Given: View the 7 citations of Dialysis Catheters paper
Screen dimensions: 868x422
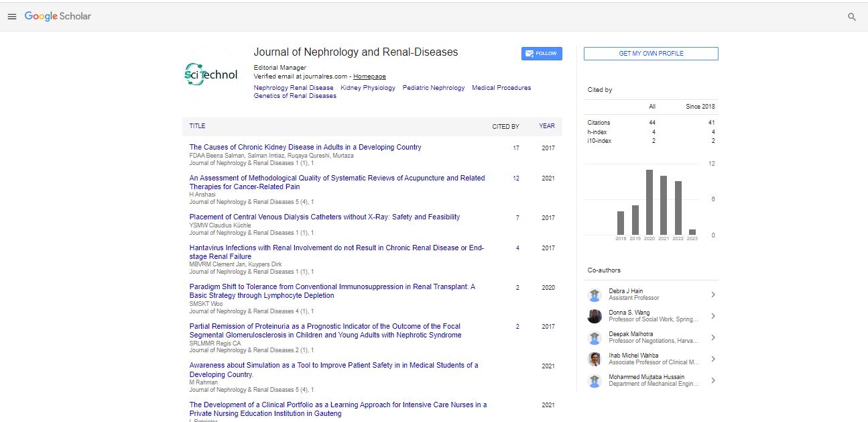Looking at the screenshot, I should coord(517,218).
